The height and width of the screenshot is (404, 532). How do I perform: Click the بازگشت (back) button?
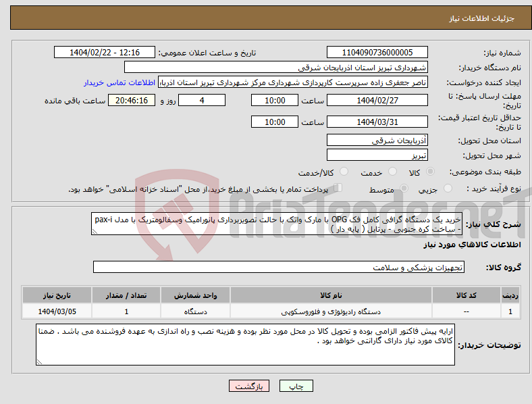[x=249, y=386]
